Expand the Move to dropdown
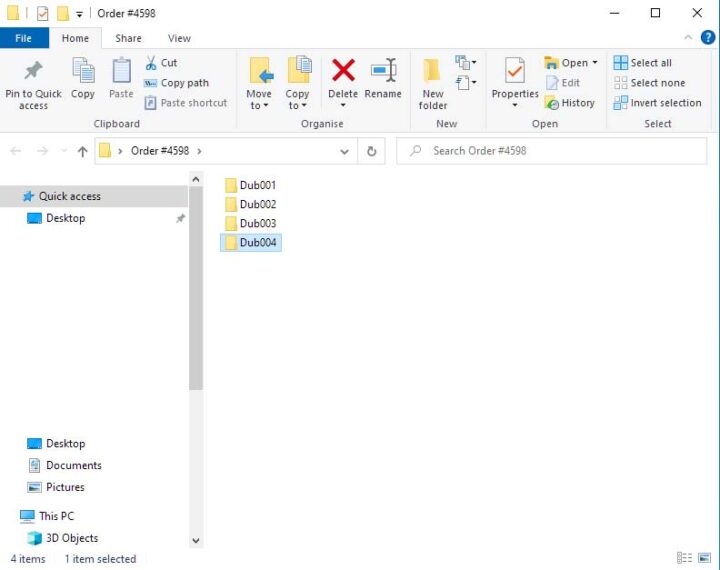Viewport: 720px width, 570px height. [259, 100]
